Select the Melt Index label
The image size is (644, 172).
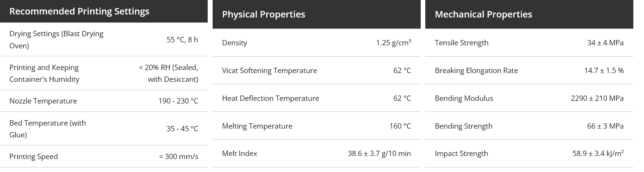[240, 153]
